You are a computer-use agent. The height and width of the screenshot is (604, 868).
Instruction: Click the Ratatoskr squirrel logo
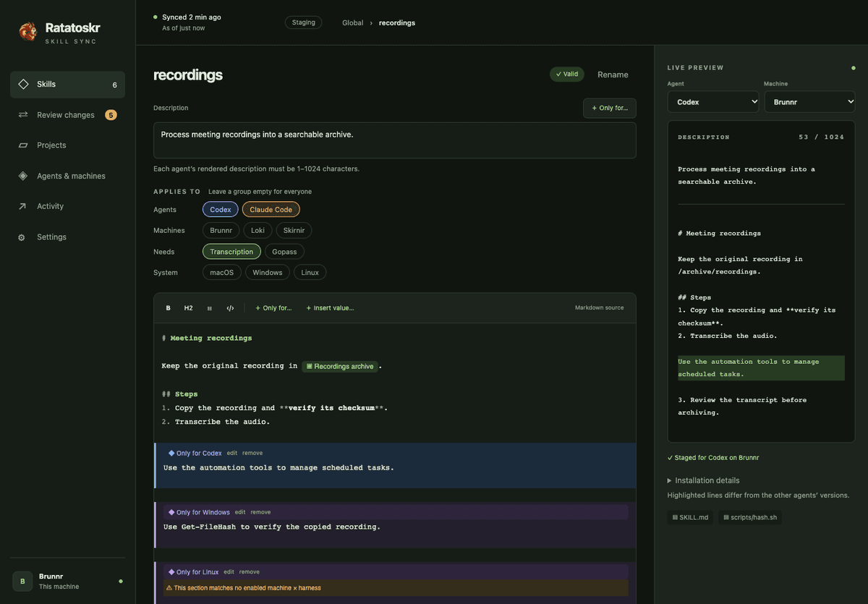pos(27,32)
